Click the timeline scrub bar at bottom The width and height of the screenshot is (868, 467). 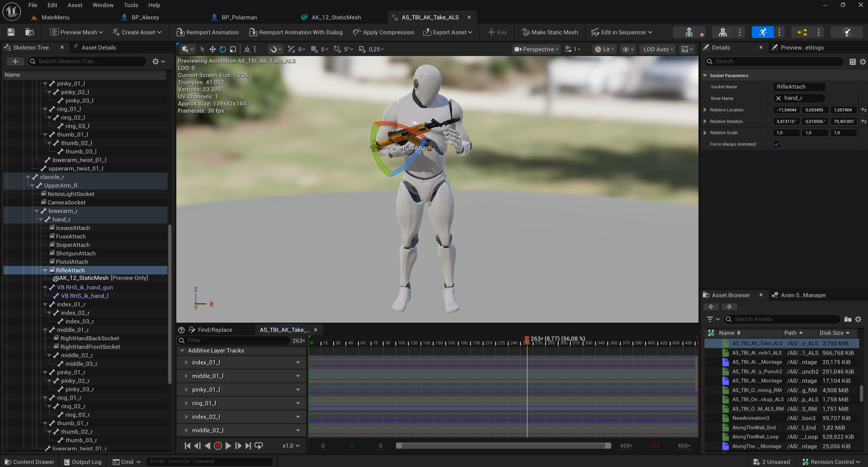pyautogui.click(x=503, y=446)
